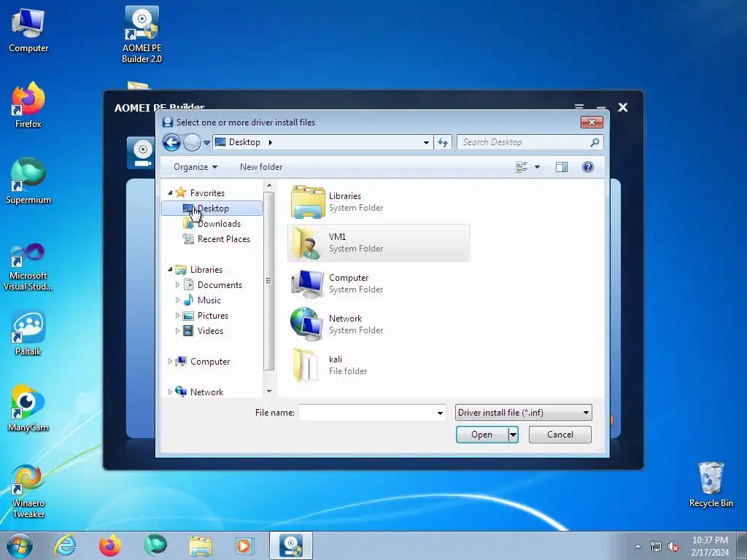Open Windows Media Player from taskbar
Screen dimensions: 747x560
(x=245, y=545)
